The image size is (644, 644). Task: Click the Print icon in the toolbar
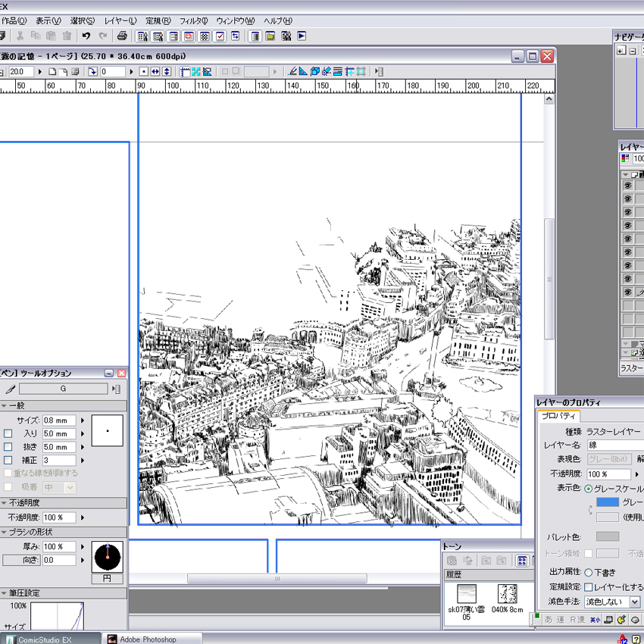[x=122, y=36]
